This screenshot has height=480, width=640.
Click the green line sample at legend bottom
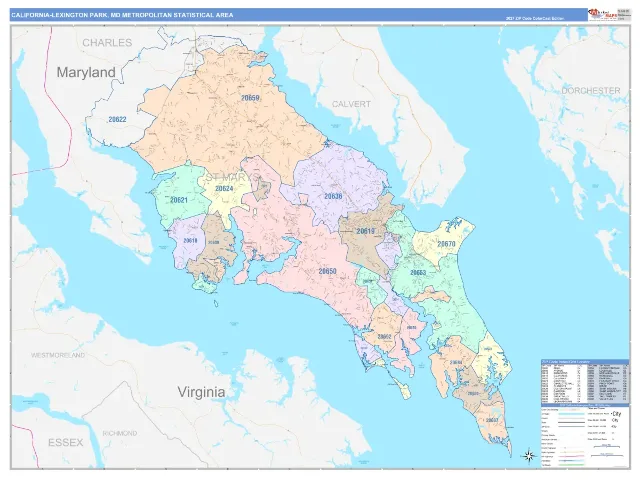pos(571,465)
